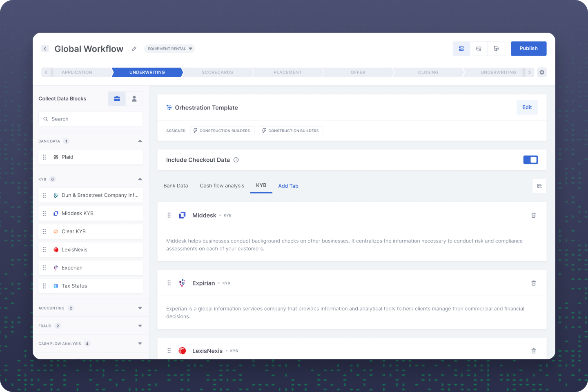The height and width of the screenshot is (392, 588).
Task: Expand Cash Flow Analysis section
Action: coord(140,344)
